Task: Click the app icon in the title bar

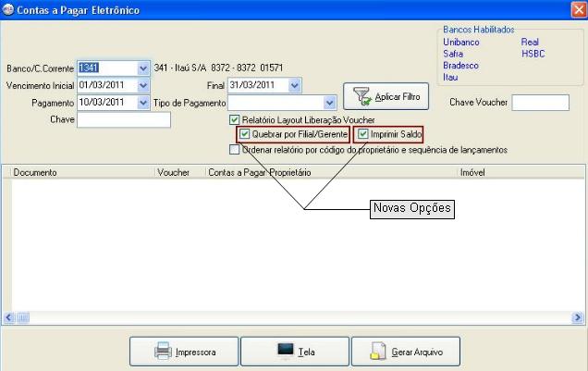Action: tap(8, 8)
